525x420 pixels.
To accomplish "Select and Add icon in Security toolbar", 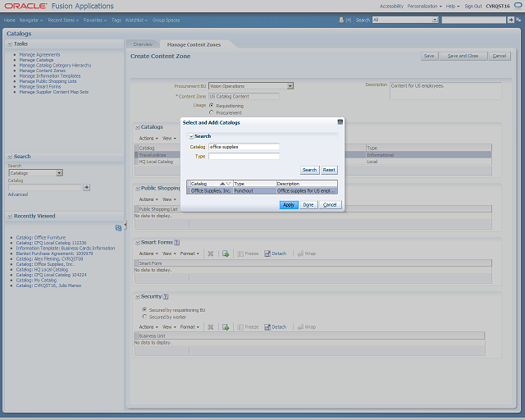I will 226,326.
